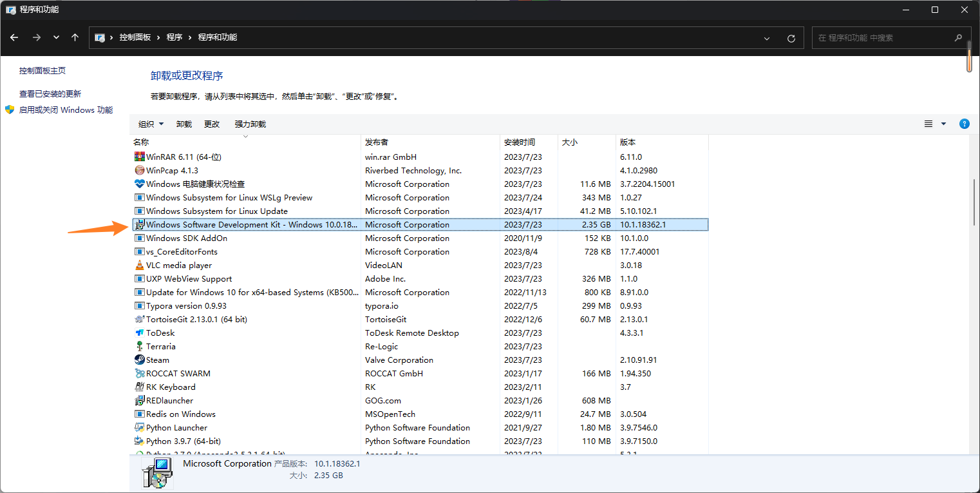The height and width of the screenshot is (493, 980).
Task: Click the Redis on Windows icon
Action: point(140,414)
